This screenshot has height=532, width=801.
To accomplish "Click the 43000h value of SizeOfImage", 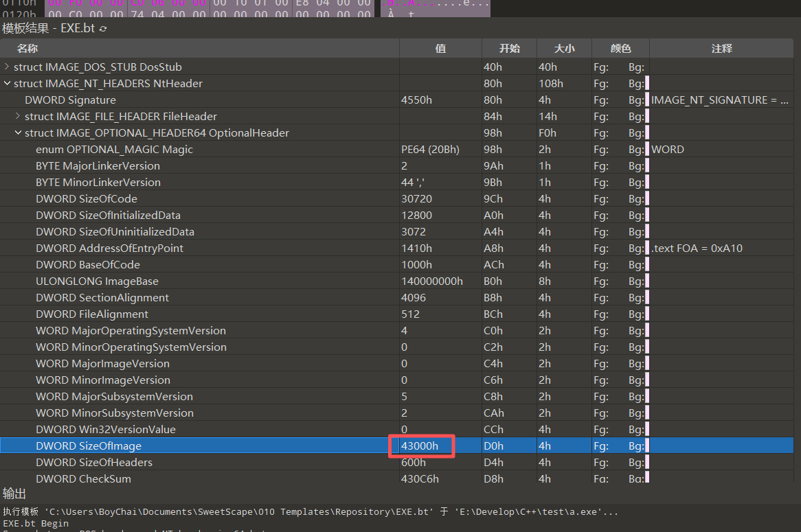I will (x=419, y=446).
